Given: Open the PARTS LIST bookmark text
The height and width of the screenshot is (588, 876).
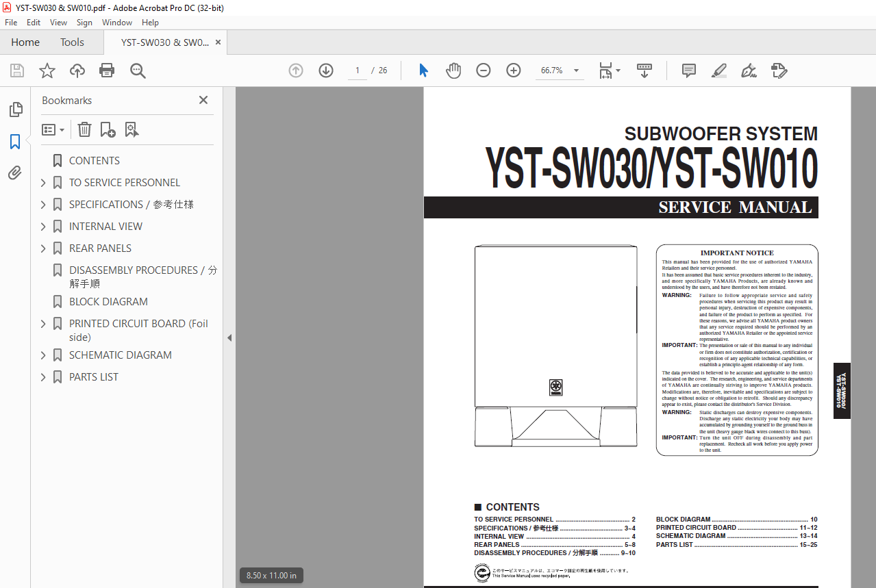Looking at the screenshot, I should pyautogui.click(x=94, y=377).
